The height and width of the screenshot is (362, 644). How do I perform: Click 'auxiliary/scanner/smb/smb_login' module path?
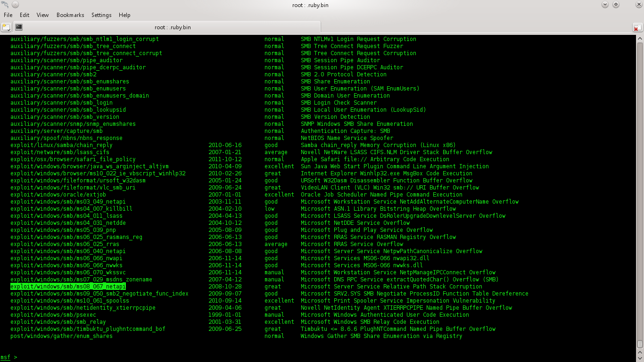tap(61, 103)
